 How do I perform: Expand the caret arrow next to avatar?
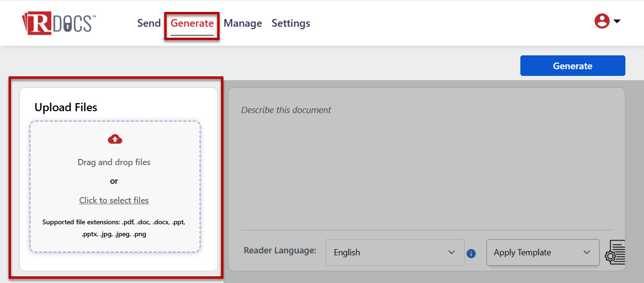coord(617,21)
